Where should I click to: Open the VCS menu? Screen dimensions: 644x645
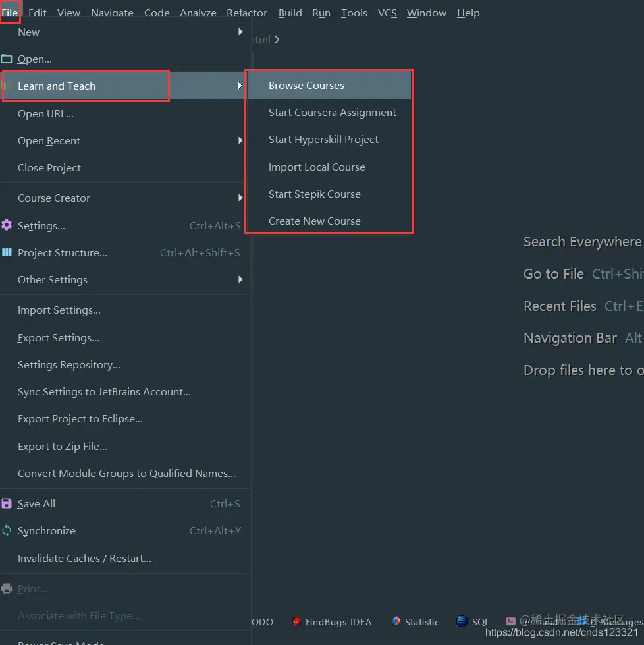click(x=387, y=13)
